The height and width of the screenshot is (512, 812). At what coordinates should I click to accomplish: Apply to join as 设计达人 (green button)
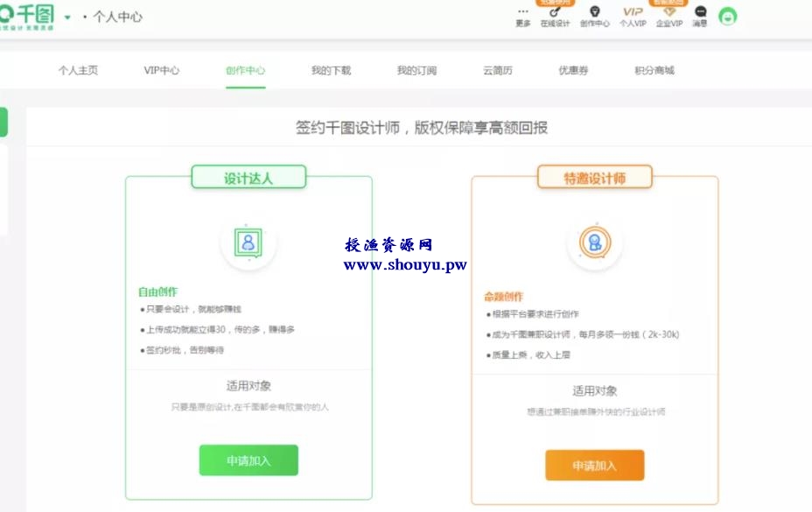pyautogui.click(x=248, y=460)
